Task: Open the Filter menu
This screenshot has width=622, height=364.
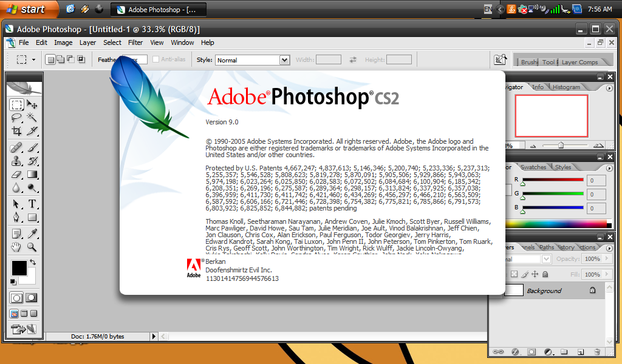Action: 135,42
